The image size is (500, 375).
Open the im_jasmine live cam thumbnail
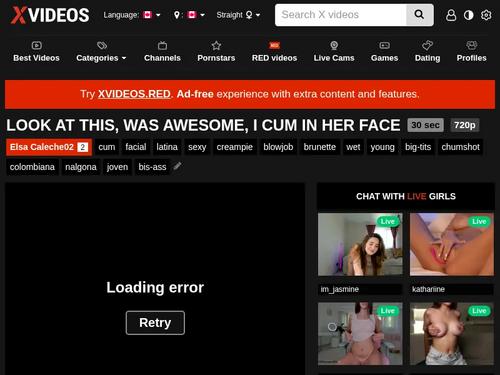360,244
